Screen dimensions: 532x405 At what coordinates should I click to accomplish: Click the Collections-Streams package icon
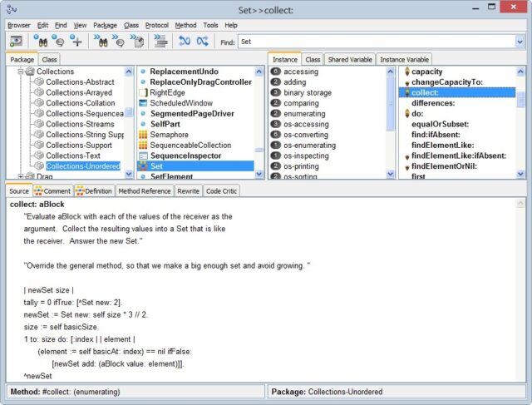coord(38,124)
